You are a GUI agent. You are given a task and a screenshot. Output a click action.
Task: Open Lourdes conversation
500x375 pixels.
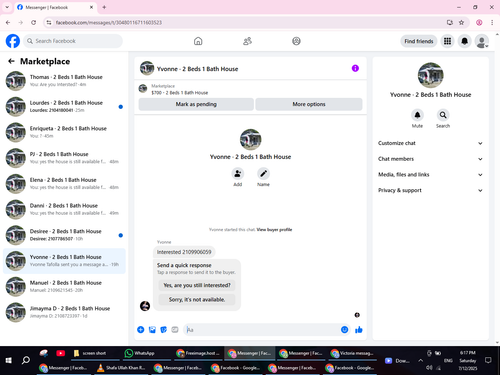pos(64,106)
